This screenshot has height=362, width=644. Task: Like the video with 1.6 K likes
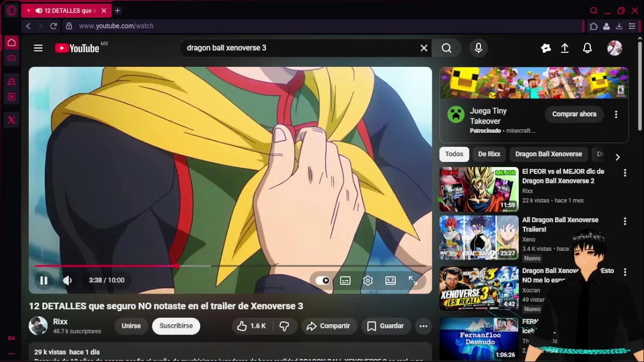(x=252, y=326)
